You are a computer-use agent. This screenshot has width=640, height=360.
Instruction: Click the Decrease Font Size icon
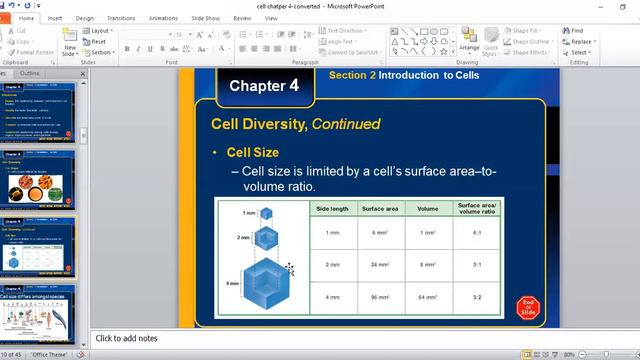(210, 35)
